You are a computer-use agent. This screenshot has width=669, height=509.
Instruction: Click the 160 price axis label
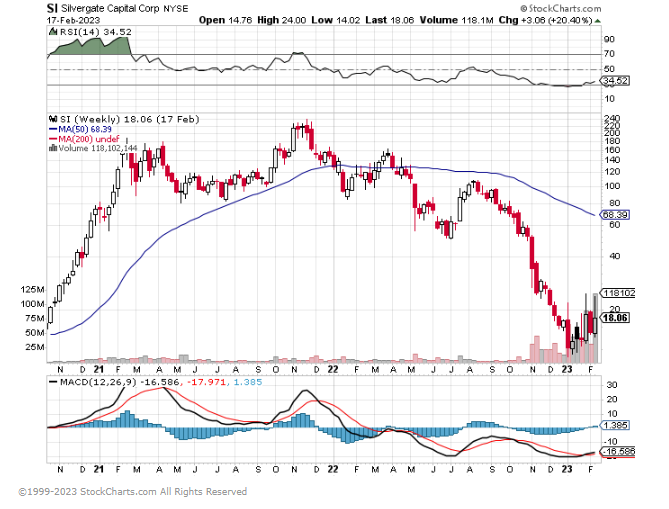tap(611, 150)
